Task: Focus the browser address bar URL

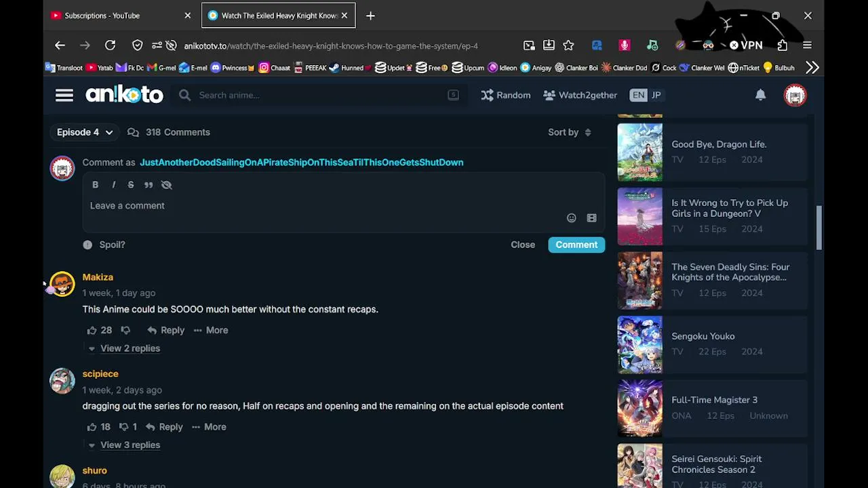Action: [331, 46]
